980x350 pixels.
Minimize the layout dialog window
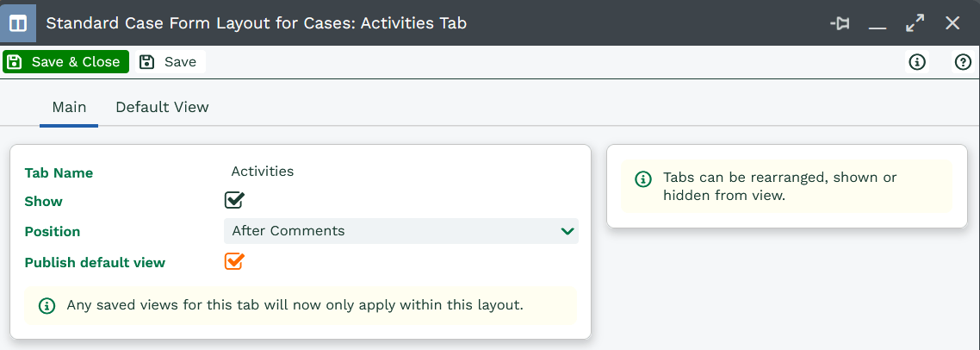click(878, 24)
